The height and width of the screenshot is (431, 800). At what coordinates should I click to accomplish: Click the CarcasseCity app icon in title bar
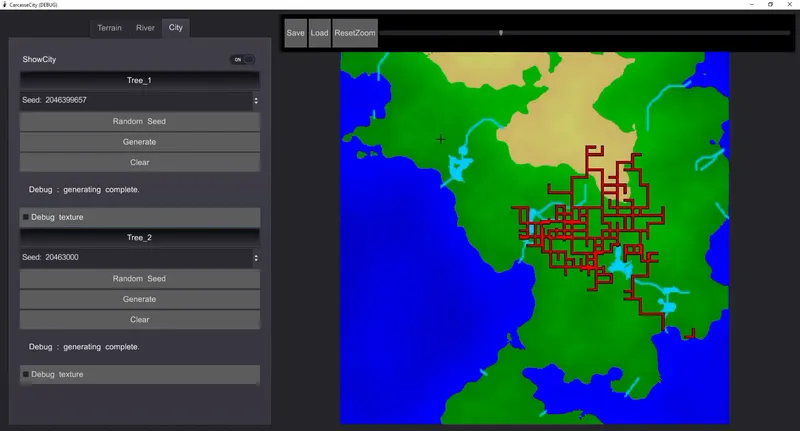5,5
